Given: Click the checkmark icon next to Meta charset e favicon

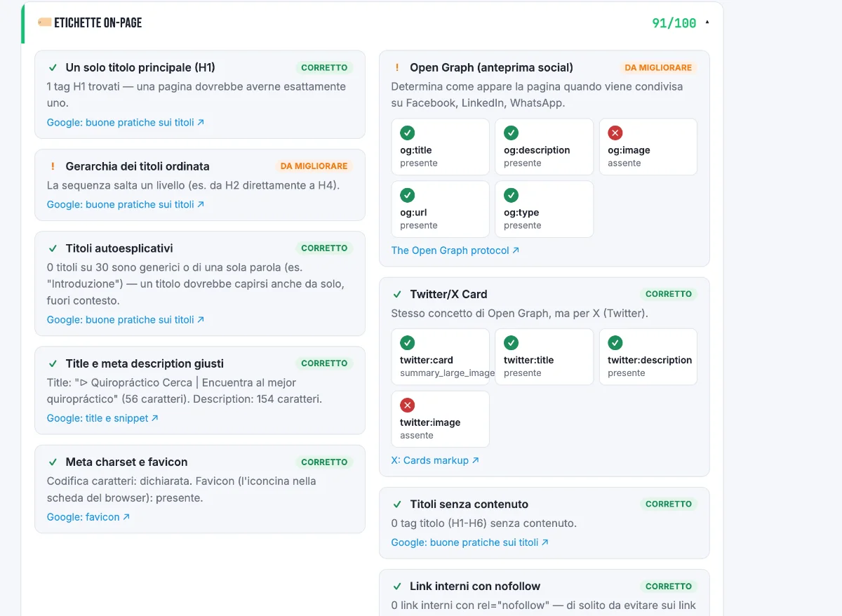Looking at the screenshot, I should coord(53,462).
